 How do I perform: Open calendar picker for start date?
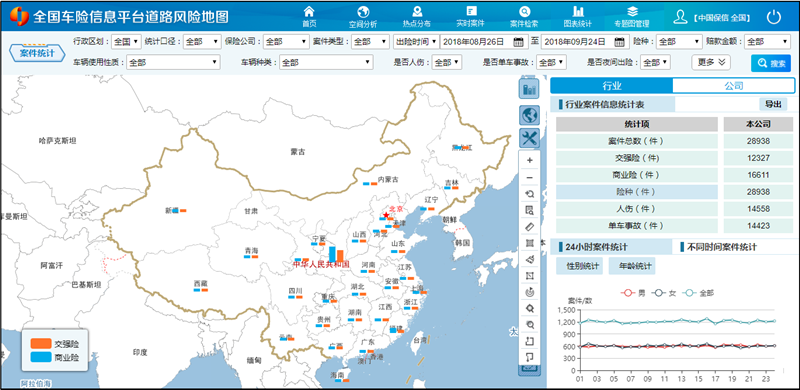pyautogui.click(x=518, y=42)
